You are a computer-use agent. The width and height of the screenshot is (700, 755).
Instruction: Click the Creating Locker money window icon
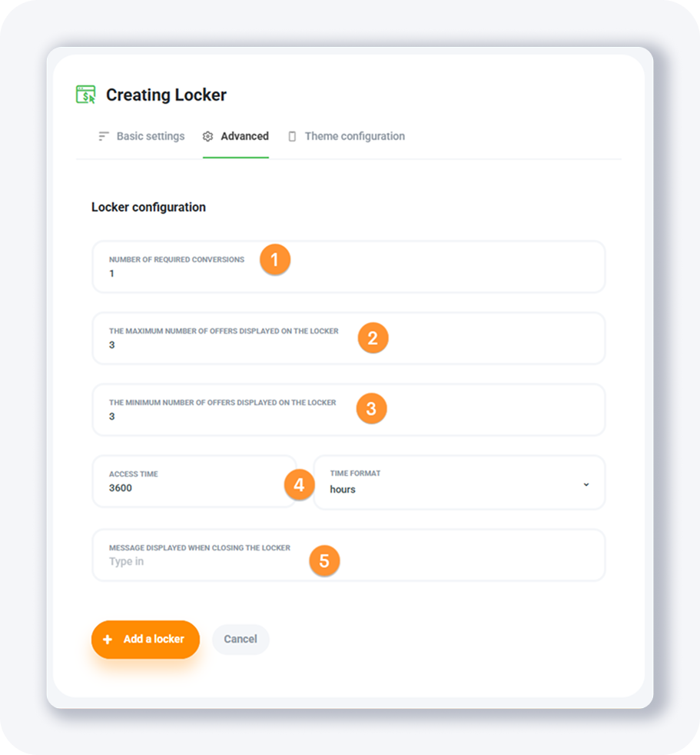[x=86, y=95]
